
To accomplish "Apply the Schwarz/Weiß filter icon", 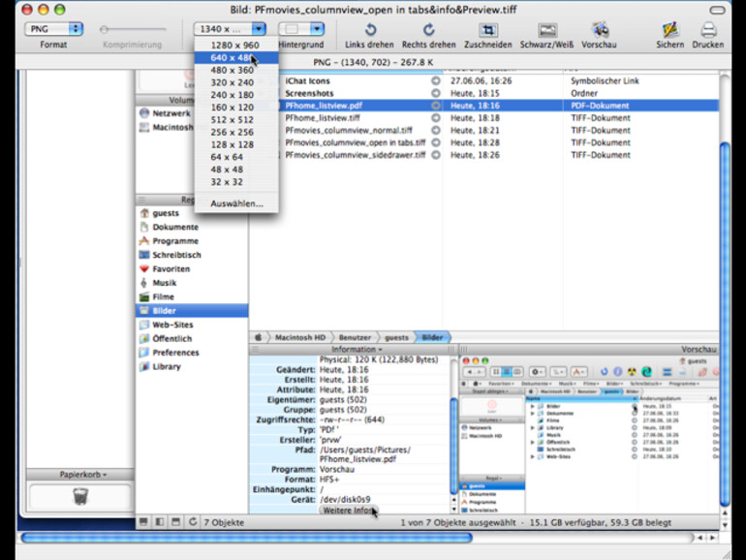I will tap(547, 30).
